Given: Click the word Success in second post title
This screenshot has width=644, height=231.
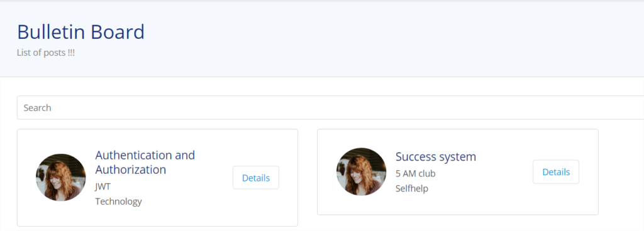Looking at the screenshot, I should [x=415, y=157].
